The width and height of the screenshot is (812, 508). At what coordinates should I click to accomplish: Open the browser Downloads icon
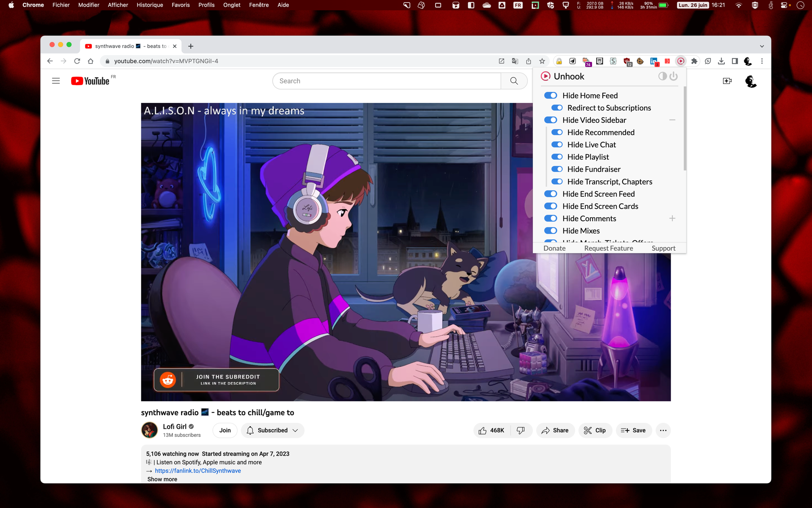click(x=721, y=61)
